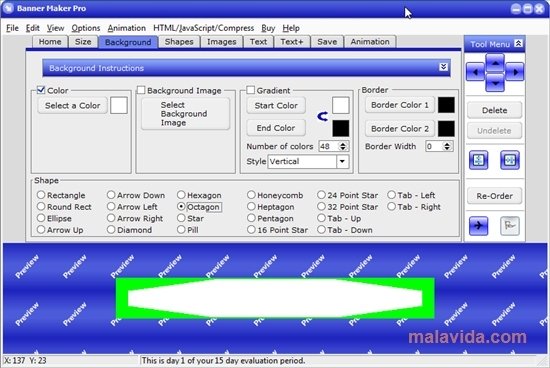The image size is (550, 368).
Task: Collapse the Tool Menu panel
Action: coord(518,44)
